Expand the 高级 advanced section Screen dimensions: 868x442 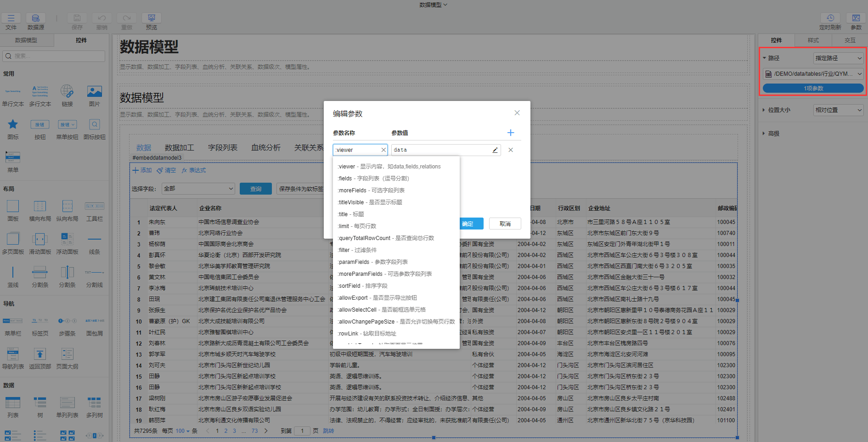773,134
